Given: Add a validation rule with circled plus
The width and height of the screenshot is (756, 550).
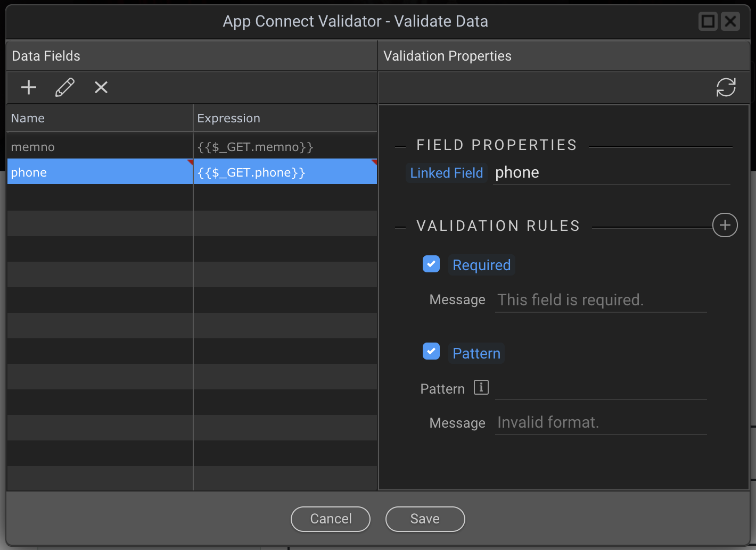Looking at the screenshot, I should (x=725, y=225).
